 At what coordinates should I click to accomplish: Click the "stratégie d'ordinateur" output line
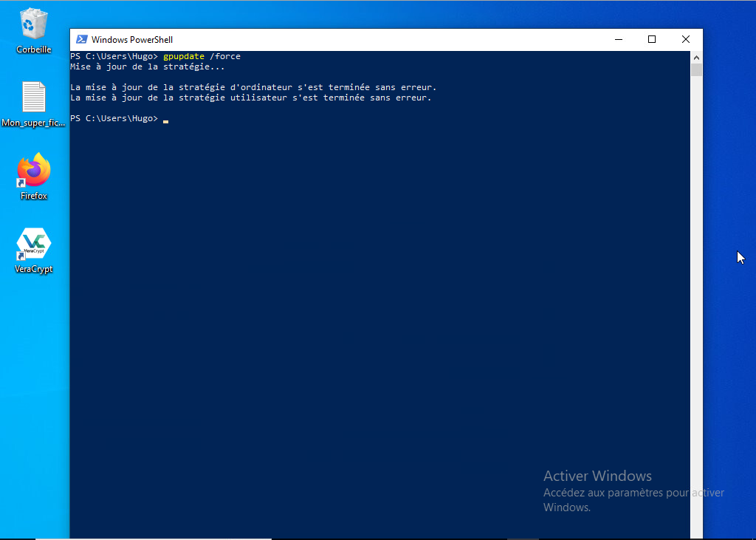[253, 87]
